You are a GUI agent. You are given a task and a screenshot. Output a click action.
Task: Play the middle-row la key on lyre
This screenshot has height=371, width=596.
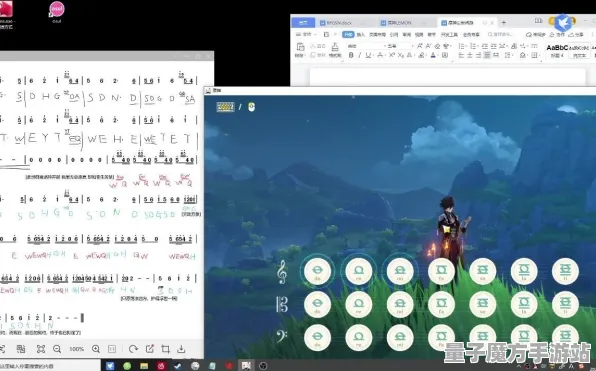click(524, 304)
